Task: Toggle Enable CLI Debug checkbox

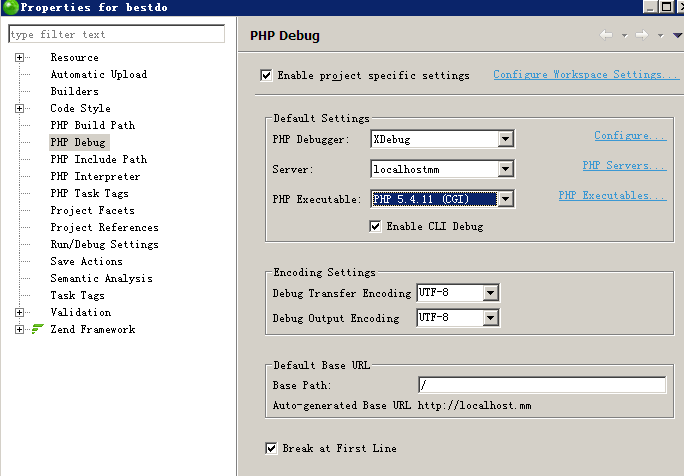Action: tap(375, 226)
